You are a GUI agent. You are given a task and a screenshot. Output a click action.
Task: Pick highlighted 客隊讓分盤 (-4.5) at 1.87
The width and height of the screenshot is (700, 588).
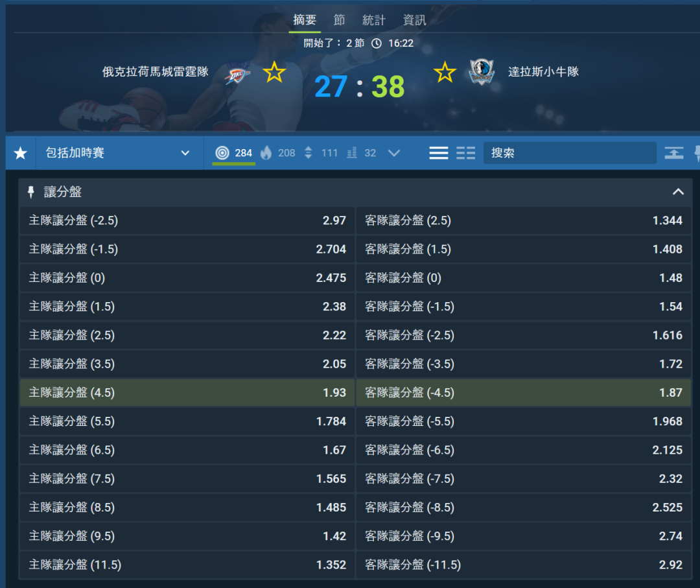523,392
